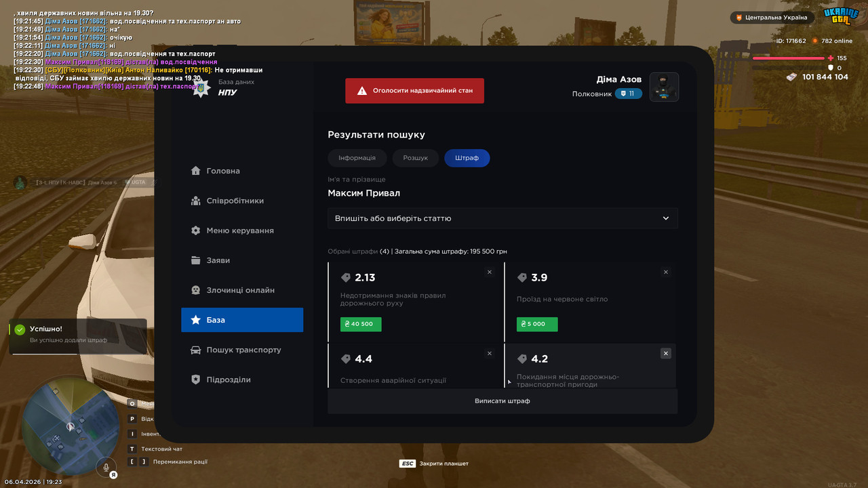Open Злочинці онлайн in the sidebar
Image resolution: width=868 pixels, height=488 pixels.
pos(242,290)
